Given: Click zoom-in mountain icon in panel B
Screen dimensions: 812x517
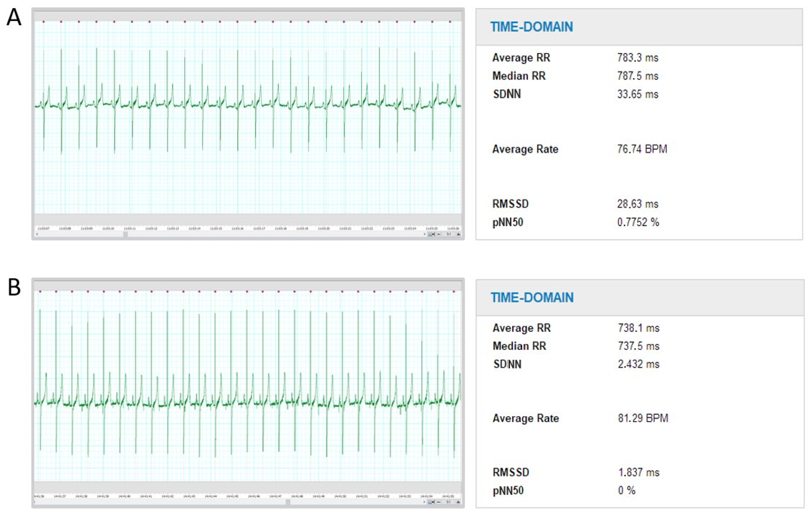Looking at the screenshot, I should click(x=459, y=502).
